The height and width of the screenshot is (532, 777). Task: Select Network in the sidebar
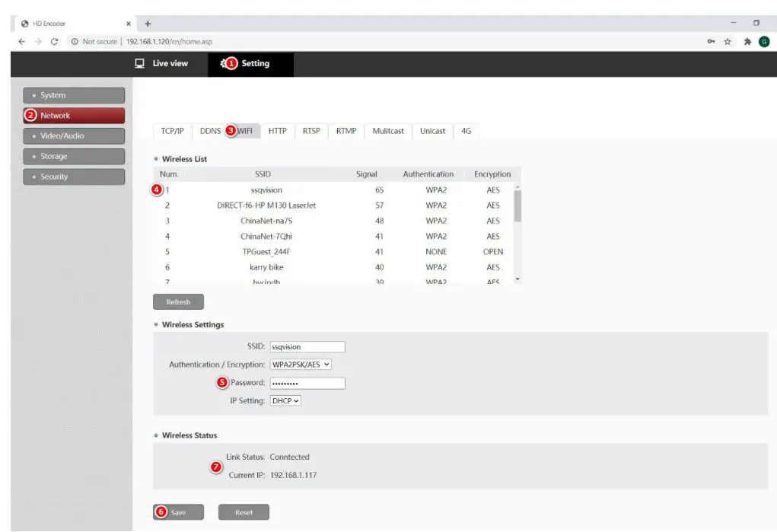[x=74, y=116]
